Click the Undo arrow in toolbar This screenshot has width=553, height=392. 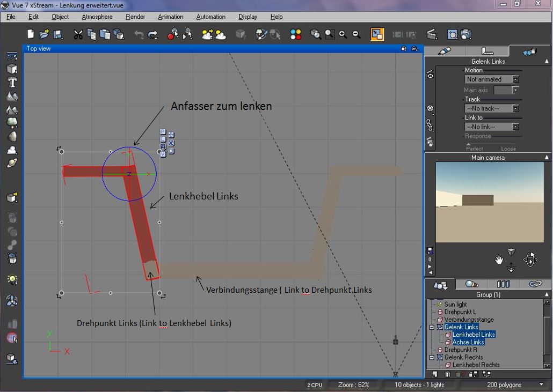point(139,35)
